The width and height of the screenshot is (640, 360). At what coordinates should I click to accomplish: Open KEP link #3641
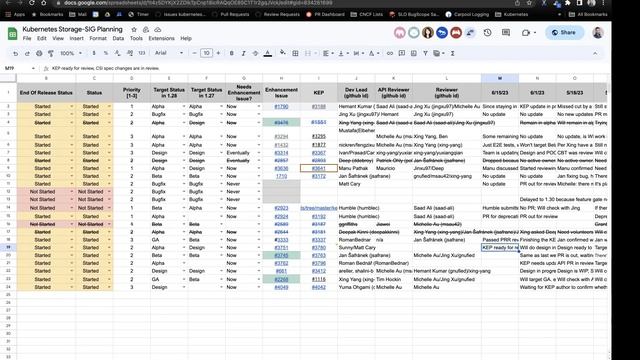[x=319, y=168]
